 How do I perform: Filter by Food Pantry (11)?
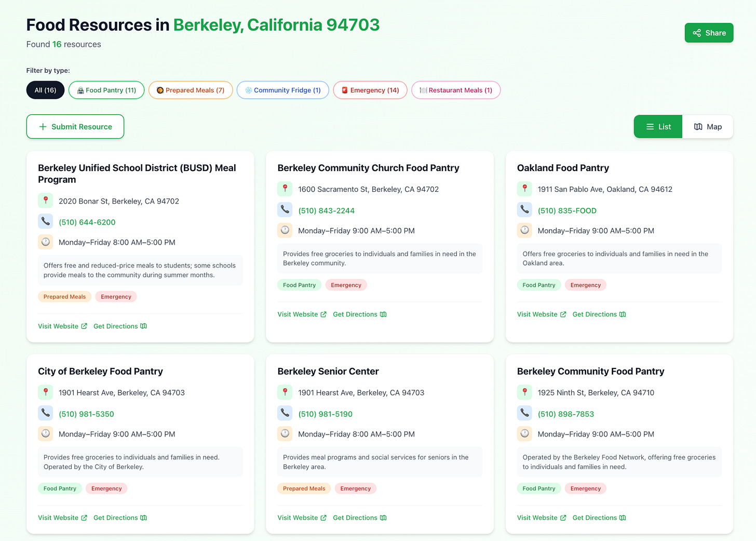(106, 90)
